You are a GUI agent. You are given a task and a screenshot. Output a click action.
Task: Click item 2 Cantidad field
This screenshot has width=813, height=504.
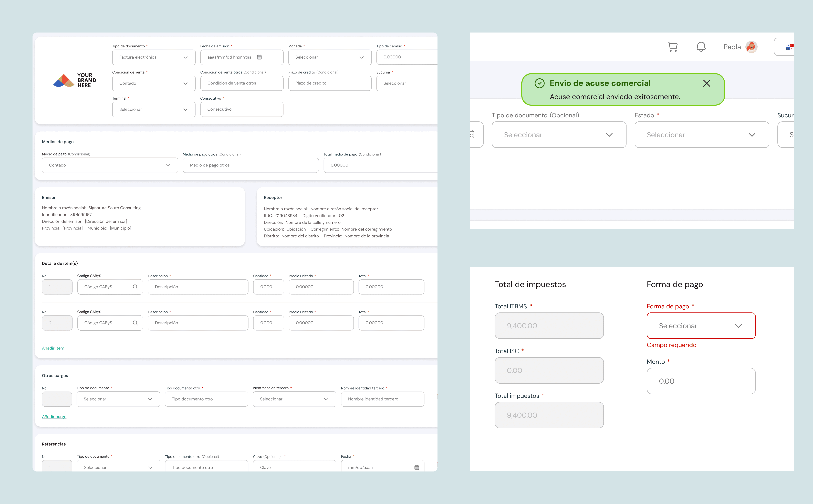[268, 323]
